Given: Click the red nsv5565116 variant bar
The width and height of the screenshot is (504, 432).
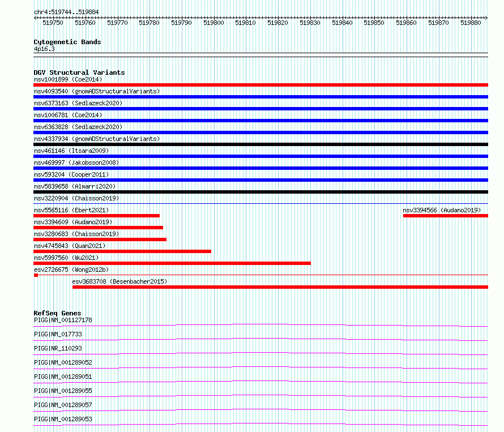Looking at the screenshot, I should coord(96,216).
